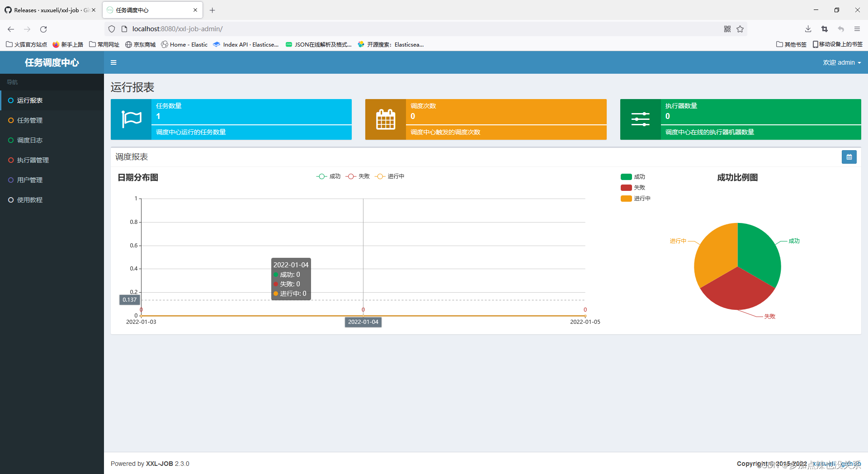Open the 移动设备上的书签 folder
This screenshot has width=868, height=474.
[837, 44]
